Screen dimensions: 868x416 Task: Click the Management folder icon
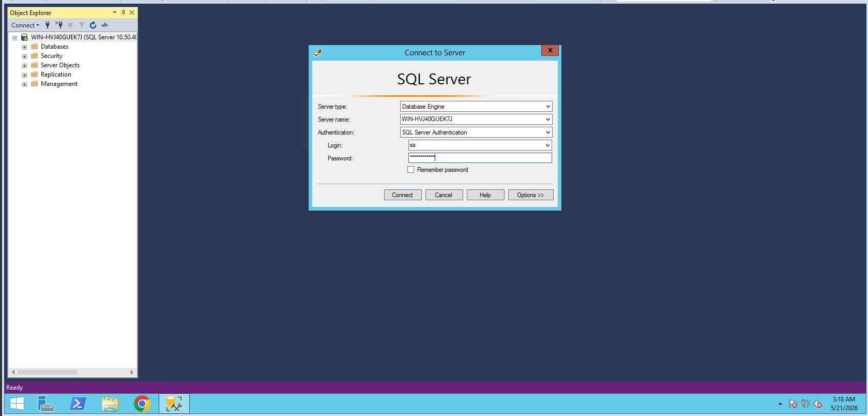pos(35,84)
